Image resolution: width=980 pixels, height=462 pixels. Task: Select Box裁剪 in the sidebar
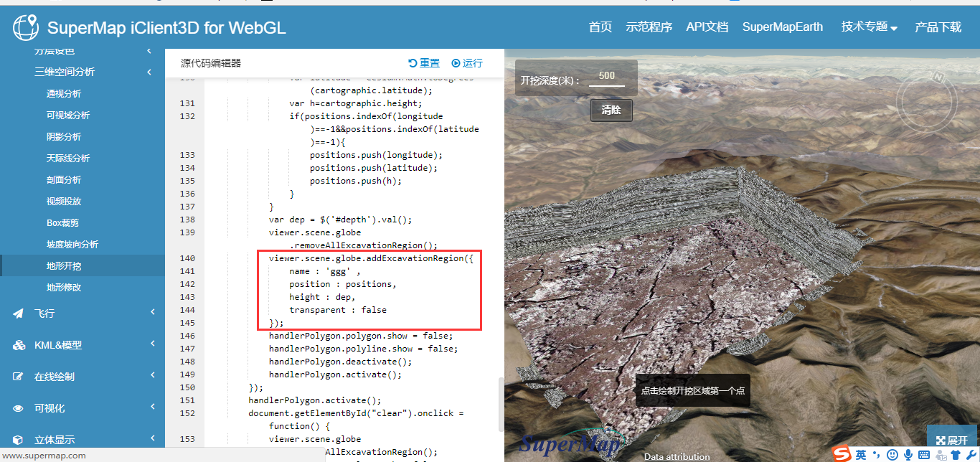coord(63,222)
